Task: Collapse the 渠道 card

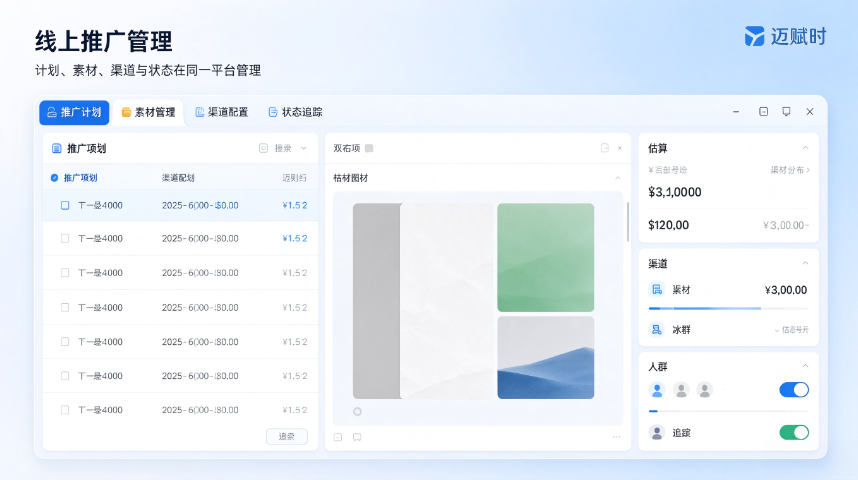Action: coord(805,263)
